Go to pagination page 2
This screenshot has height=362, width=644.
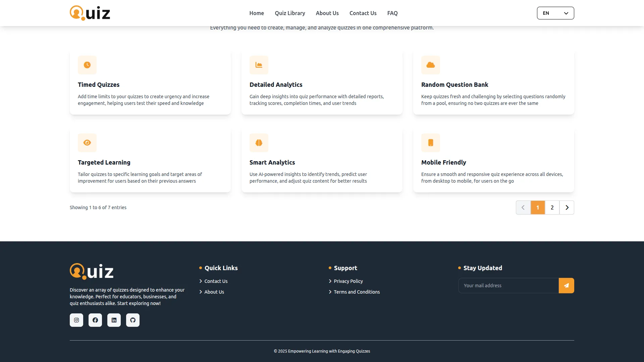(x=552, y=207)
